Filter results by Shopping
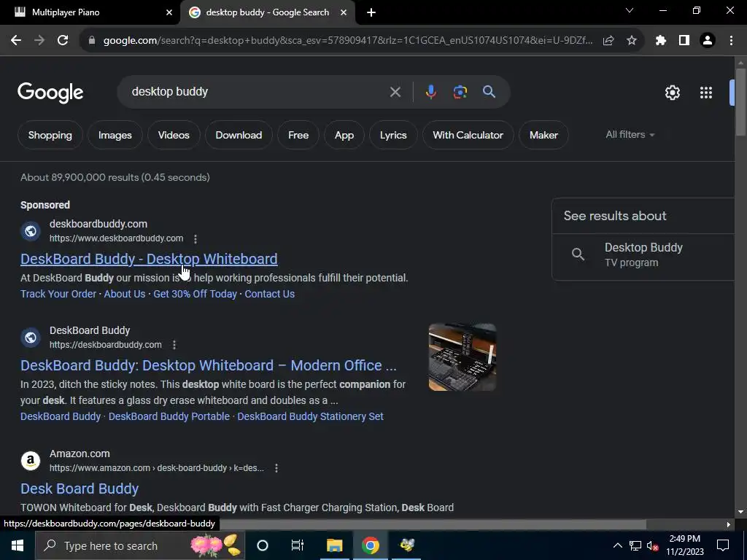The width and height of the screenshot is (747, 560). pyautogui.click(x=50, y=135)
